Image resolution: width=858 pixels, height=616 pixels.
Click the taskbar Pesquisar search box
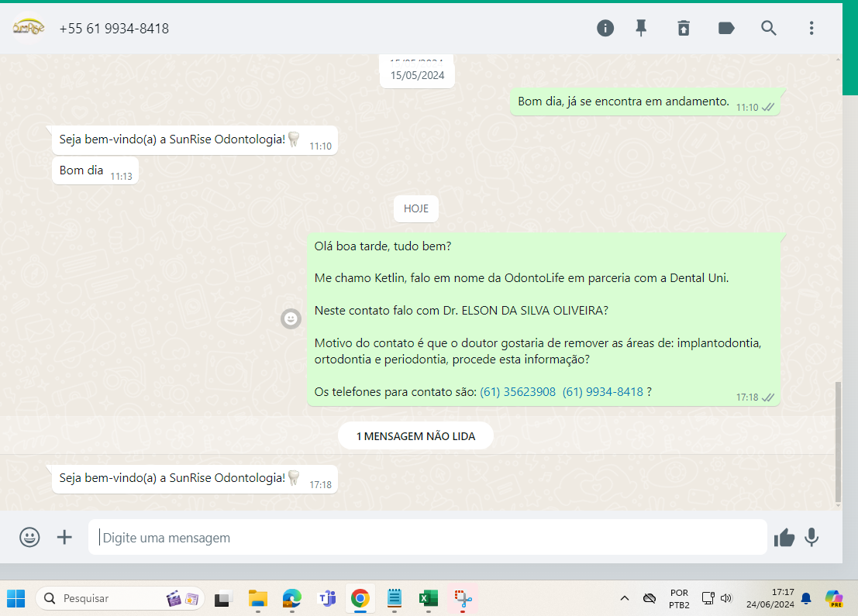[120, 598]
